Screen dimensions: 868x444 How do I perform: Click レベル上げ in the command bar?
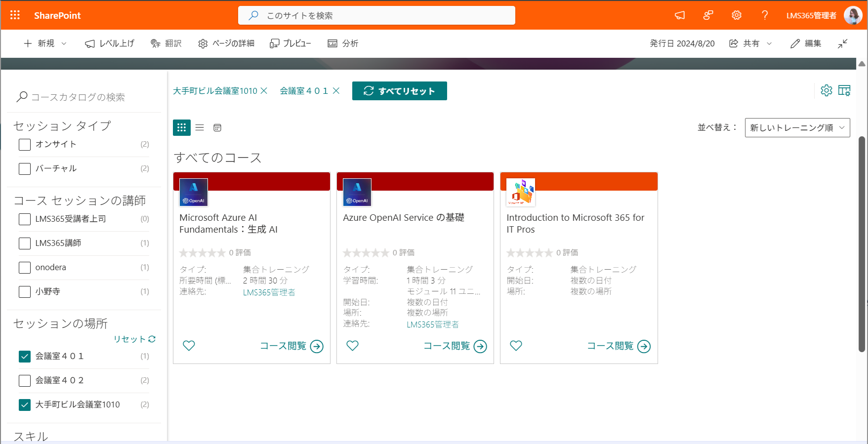pos(110,43)
